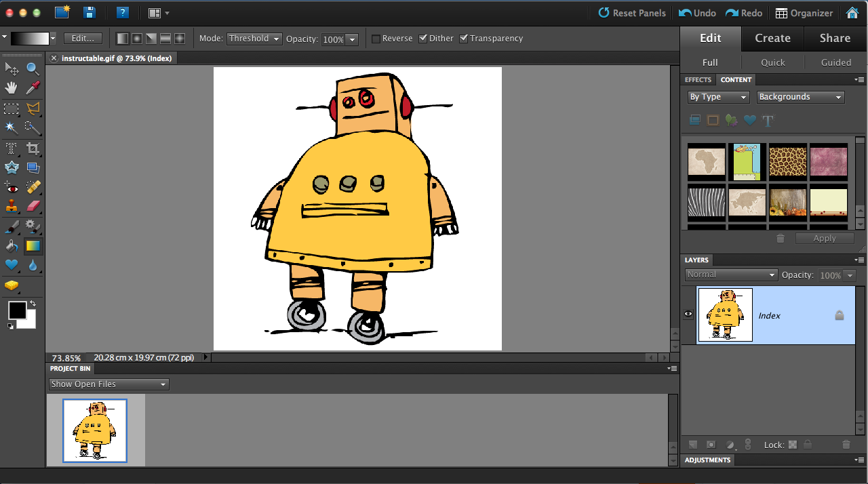Hide the Index layer with eye icon
The width and height of the screenshot is (868, 484).
[x=688, y=314]
